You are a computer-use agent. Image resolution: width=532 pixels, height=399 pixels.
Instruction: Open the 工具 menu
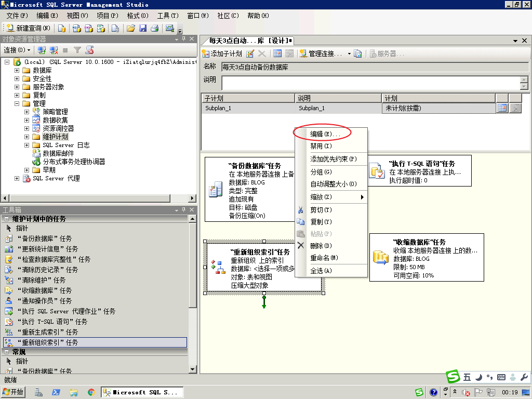click(168, 16)
